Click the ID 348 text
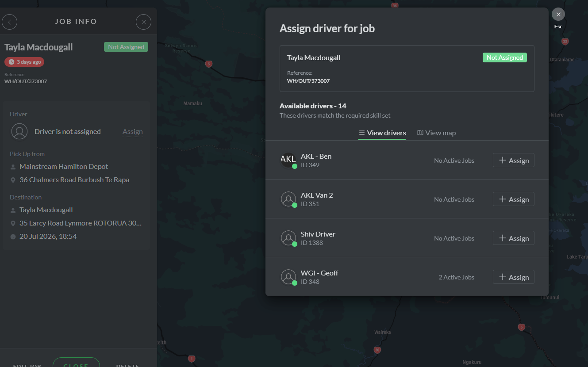This screenshot has height=367, width=588. (310, 282)
